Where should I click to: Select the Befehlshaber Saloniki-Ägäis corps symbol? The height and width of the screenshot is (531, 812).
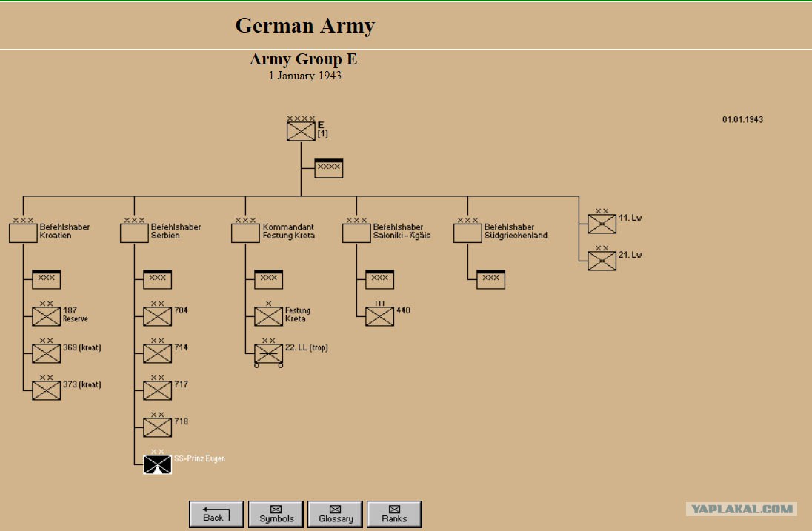point(356,233)
